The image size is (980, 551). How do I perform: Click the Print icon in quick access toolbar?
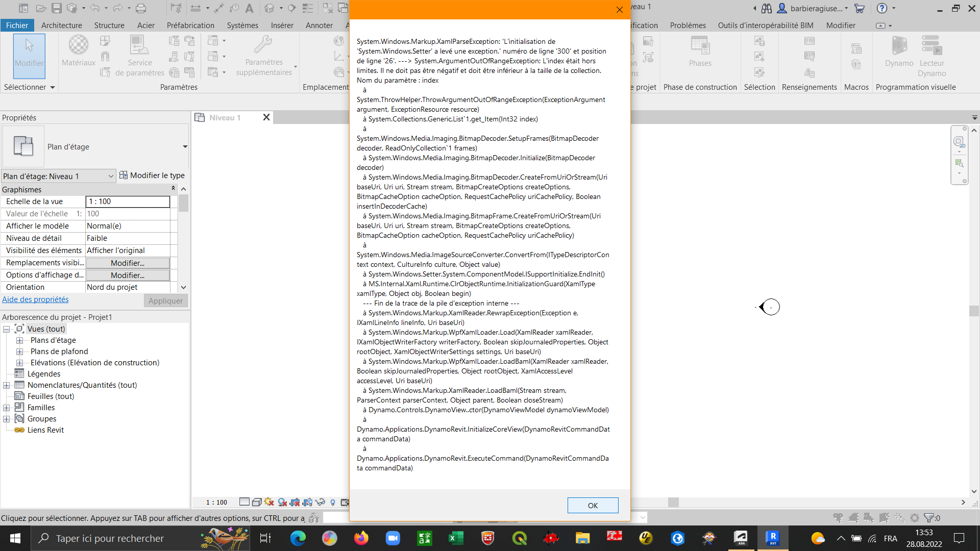(141, 8)
